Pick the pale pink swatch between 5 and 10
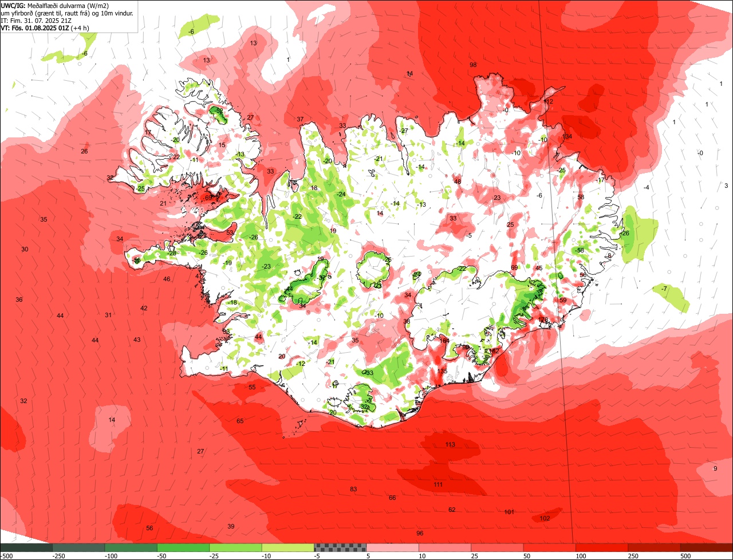The image size is (733, 560). tap(392, 547)
